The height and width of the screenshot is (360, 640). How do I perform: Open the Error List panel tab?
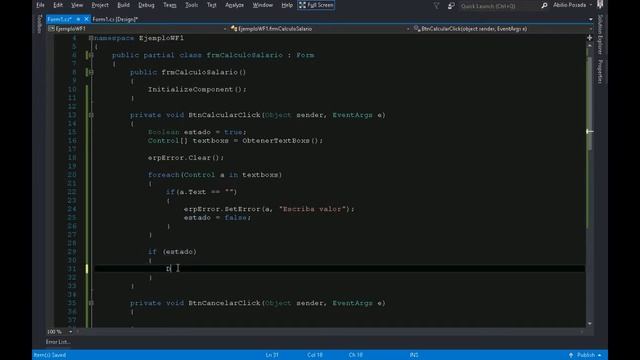58,342
